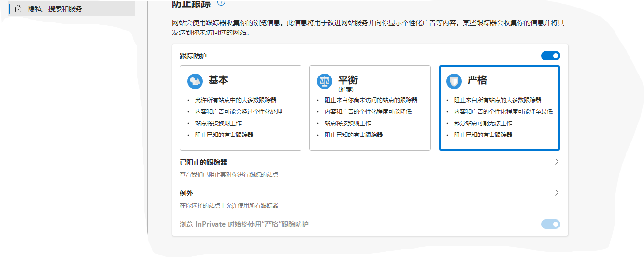Click the text 部分站点可能无法工作
This screenshot has width=644, height=257.
coord(483,123)
